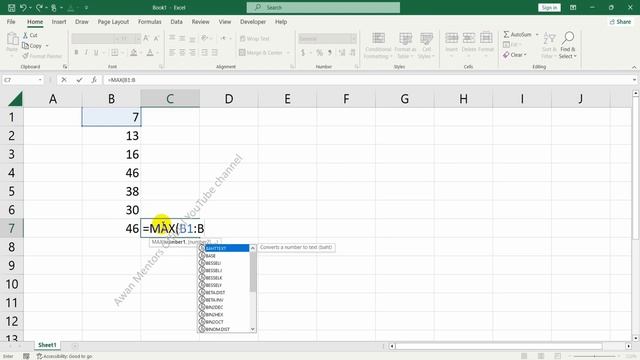Open the Copy dropdown arrow

(x=47, y=46)
